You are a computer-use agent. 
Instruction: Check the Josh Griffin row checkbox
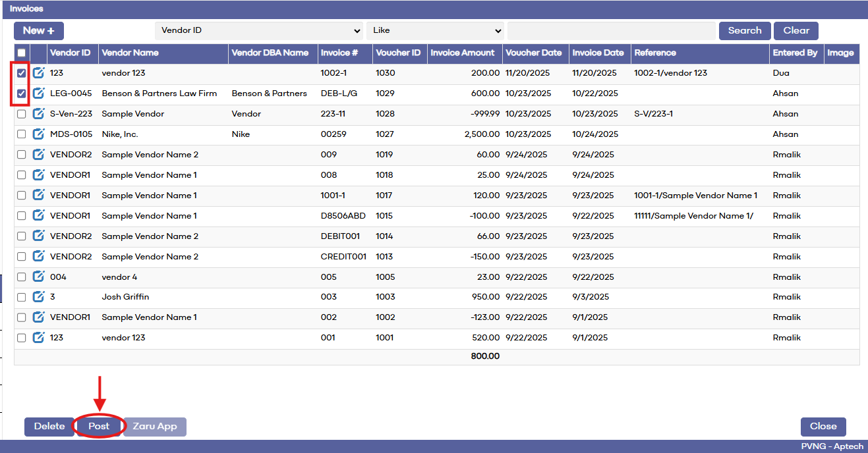(22, 297)
